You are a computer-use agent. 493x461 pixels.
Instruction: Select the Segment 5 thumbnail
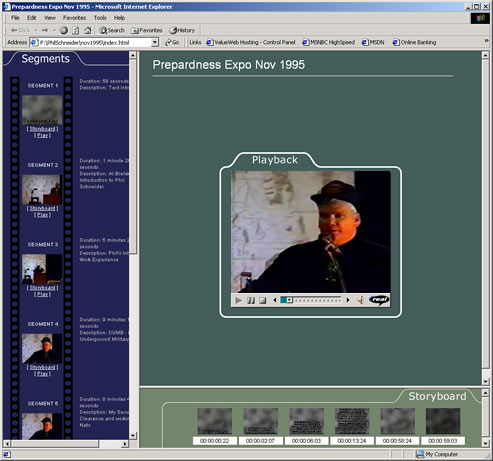42,426
